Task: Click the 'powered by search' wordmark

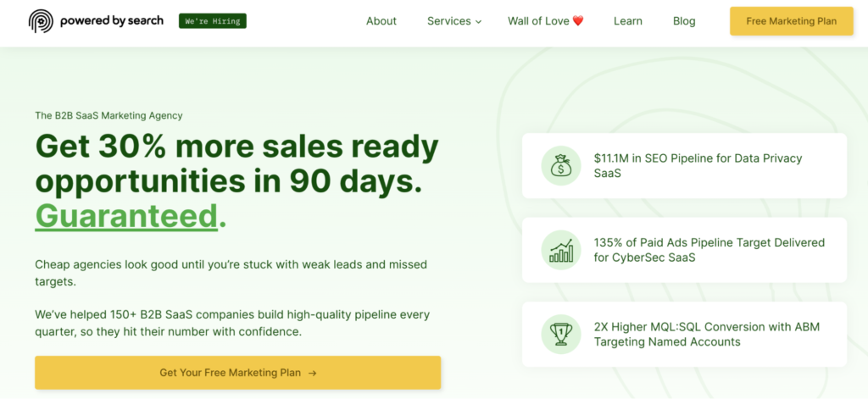Action: coord(112,20)
